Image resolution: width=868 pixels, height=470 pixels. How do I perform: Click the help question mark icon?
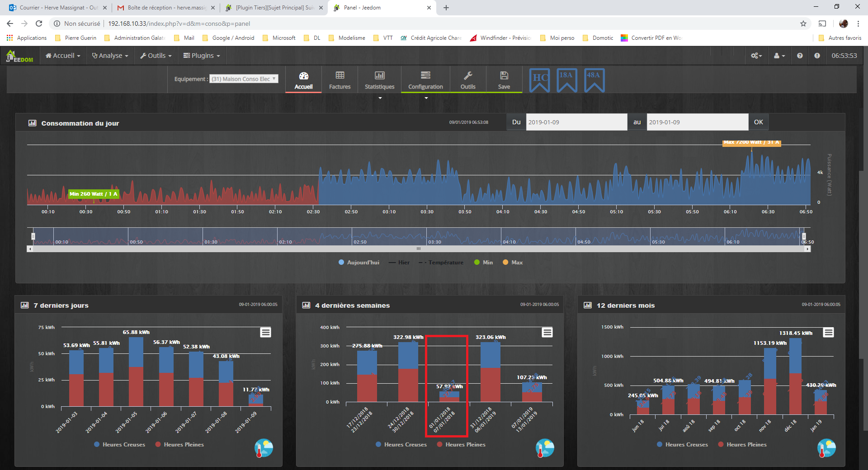click(800, 56)
